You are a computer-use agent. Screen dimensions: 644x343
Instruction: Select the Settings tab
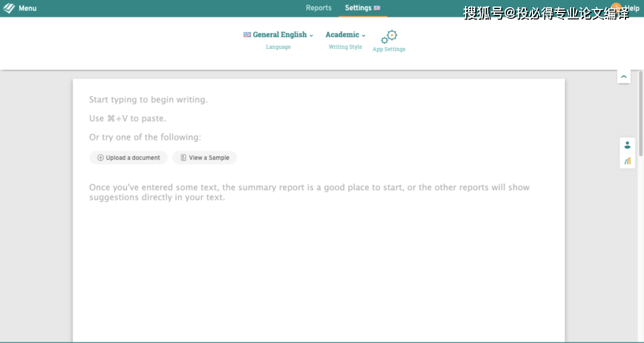[363, 8]
